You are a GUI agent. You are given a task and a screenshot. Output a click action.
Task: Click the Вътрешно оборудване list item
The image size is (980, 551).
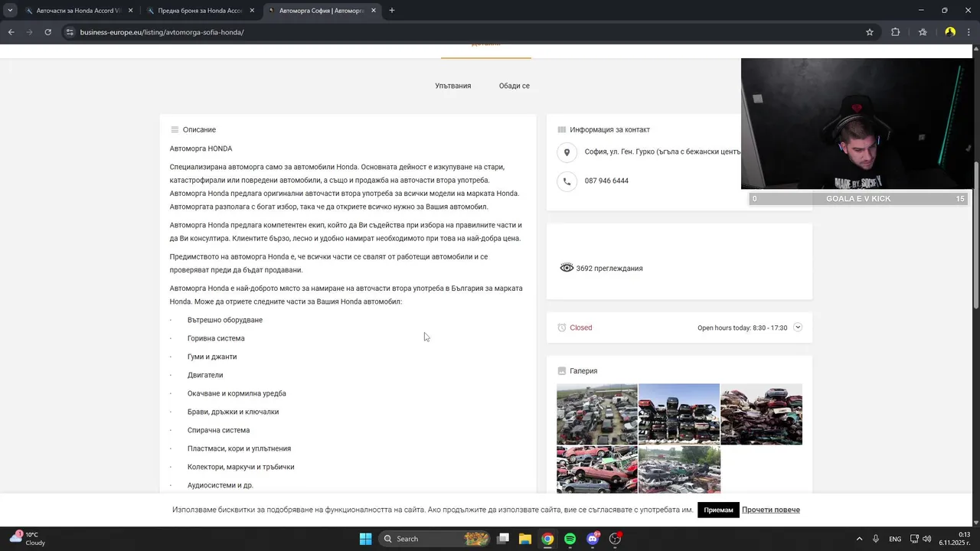coord(225,320)
